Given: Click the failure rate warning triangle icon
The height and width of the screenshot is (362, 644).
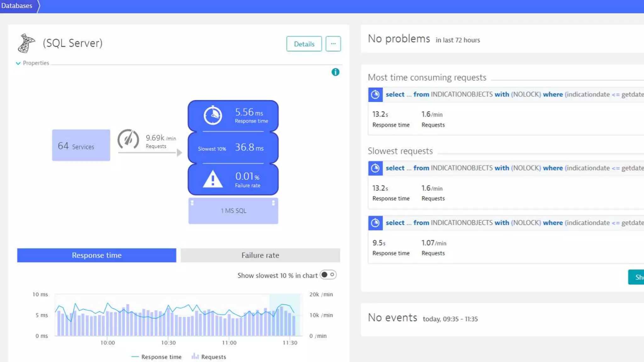Looking at the screenshot, I should [213, 179].
